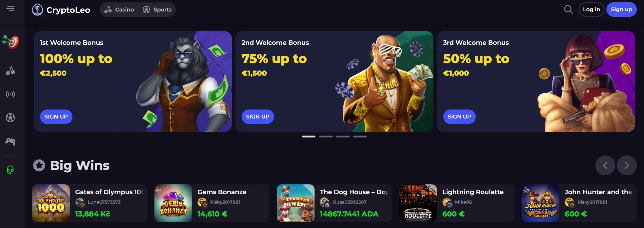The width and height of the screenshot is (644, 228).
Task: Show next Big Wins with right arrow
Action: (x=627, y=165)
